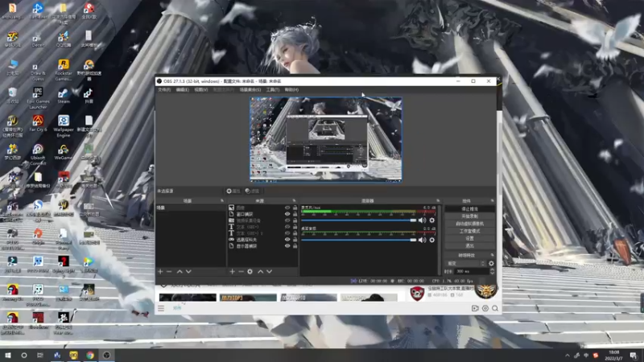This screenshot has height=362, width=644.
Task: Click the OBS preview canvas
Action: [x=326, y=139]
